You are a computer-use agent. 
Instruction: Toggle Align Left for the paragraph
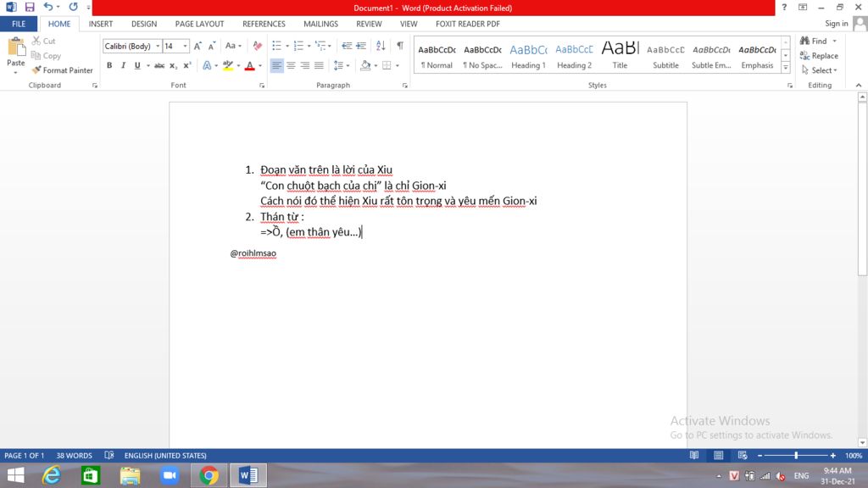(x=277, y=65)
